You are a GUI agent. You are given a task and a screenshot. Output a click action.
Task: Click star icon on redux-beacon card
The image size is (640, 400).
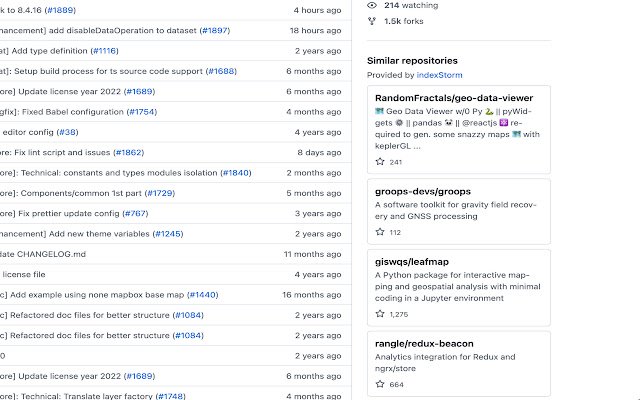380,384
